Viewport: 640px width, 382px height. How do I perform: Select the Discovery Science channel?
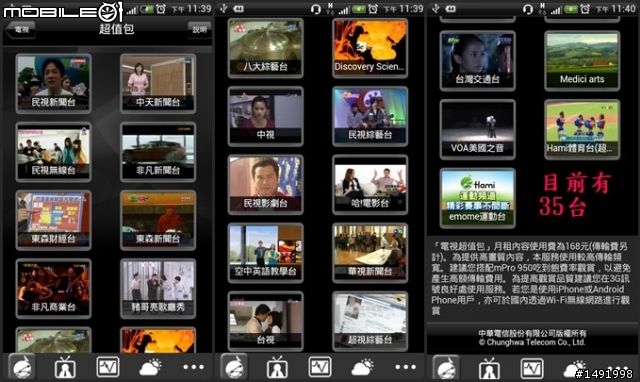click(370, 48)
